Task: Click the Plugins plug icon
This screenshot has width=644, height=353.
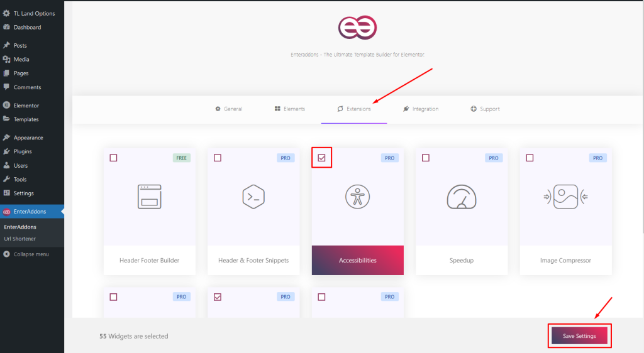Action: 6,151
